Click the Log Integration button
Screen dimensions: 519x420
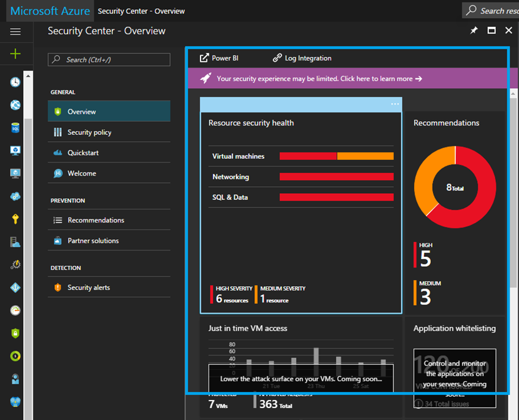pos(302,58)
